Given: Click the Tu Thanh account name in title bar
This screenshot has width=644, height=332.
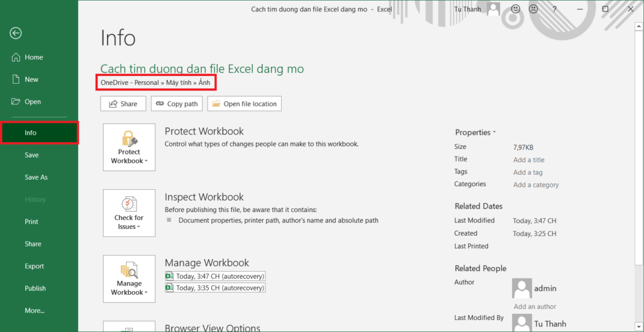Looking at the screenshot, I should (x=468, y=9).
